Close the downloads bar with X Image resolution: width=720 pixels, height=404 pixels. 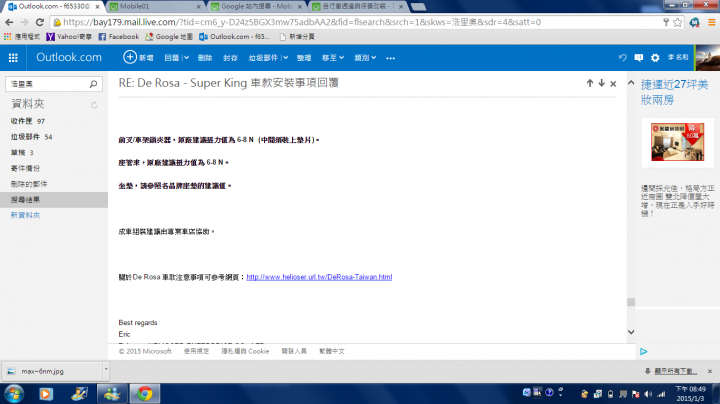(x=710, y=371)
